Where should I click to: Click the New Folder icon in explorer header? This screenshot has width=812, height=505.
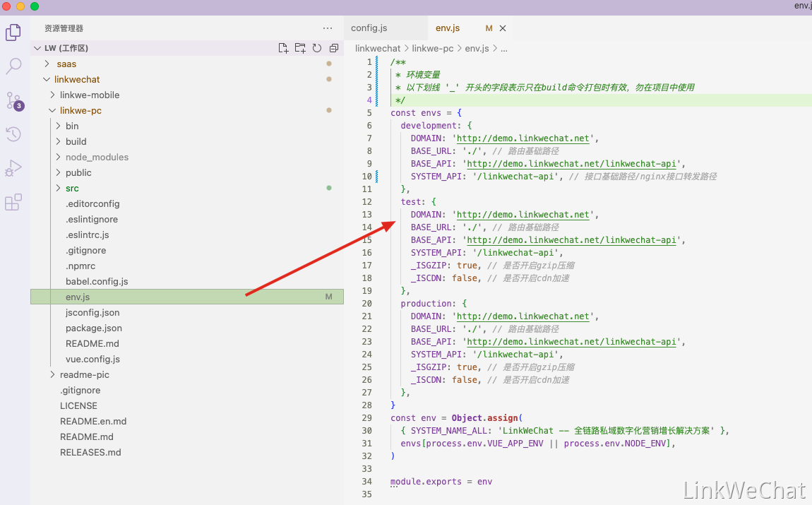tap(300, 48)
